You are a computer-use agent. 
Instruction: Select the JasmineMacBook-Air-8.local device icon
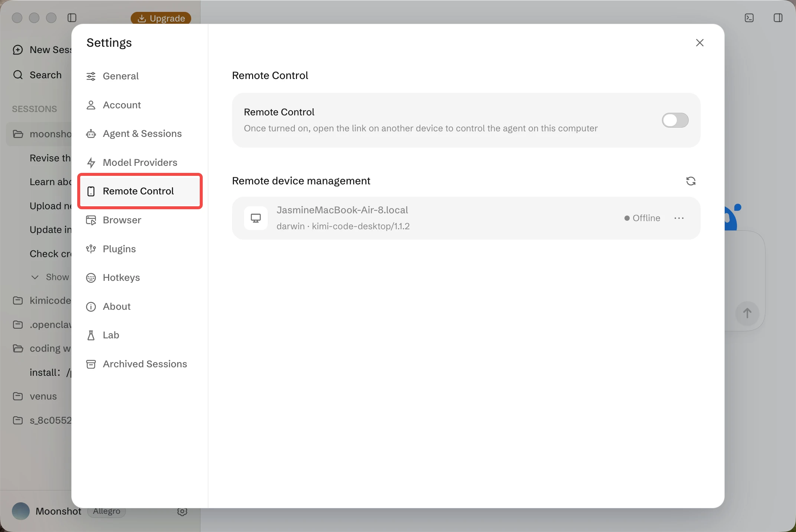click(256, 218)
